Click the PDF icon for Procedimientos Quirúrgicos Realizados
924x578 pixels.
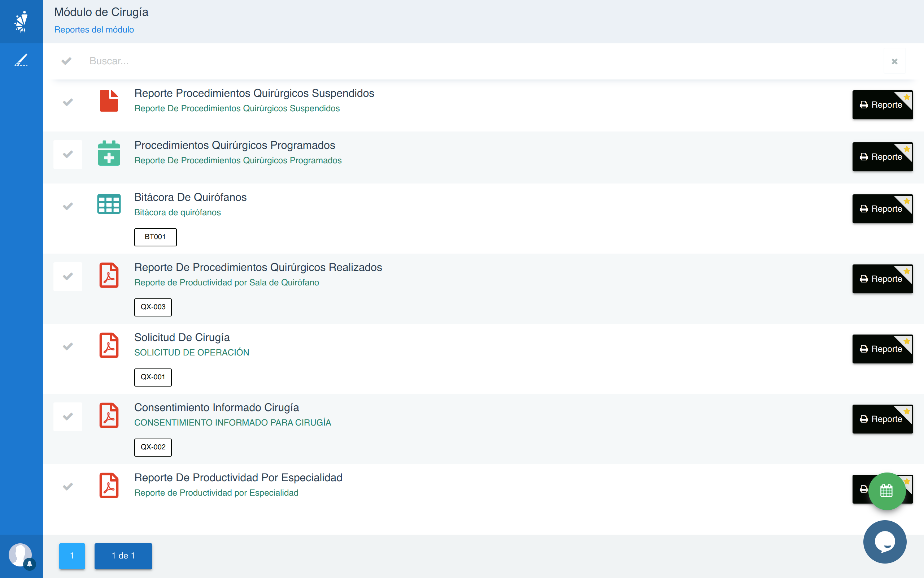(x=109, y=275)
